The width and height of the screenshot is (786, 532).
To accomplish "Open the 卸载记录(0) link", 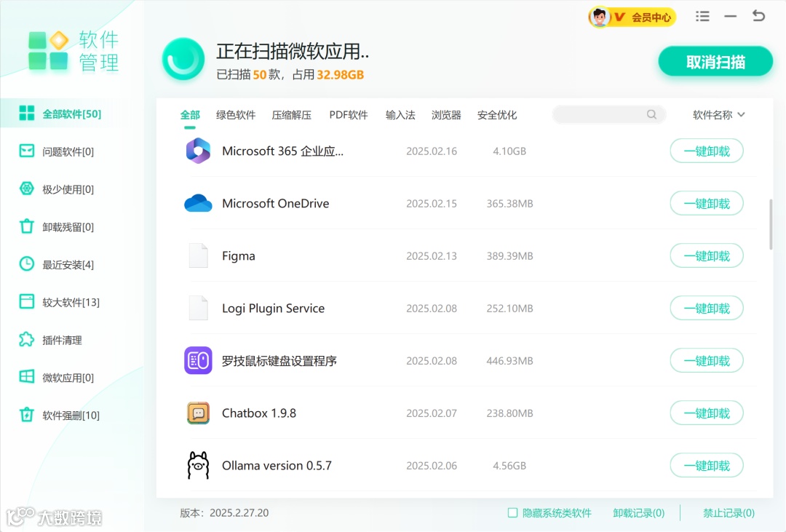I will 639,513.
